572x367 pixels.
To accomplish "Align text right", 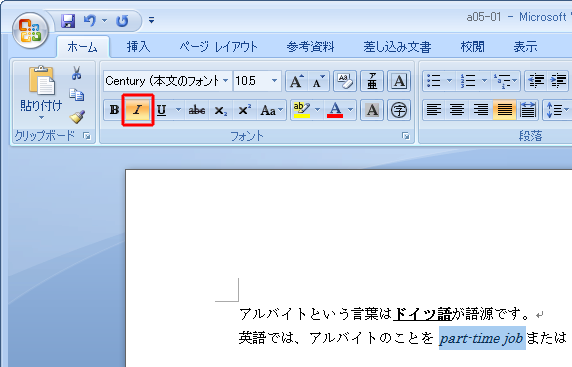I will tap(481, 110).
